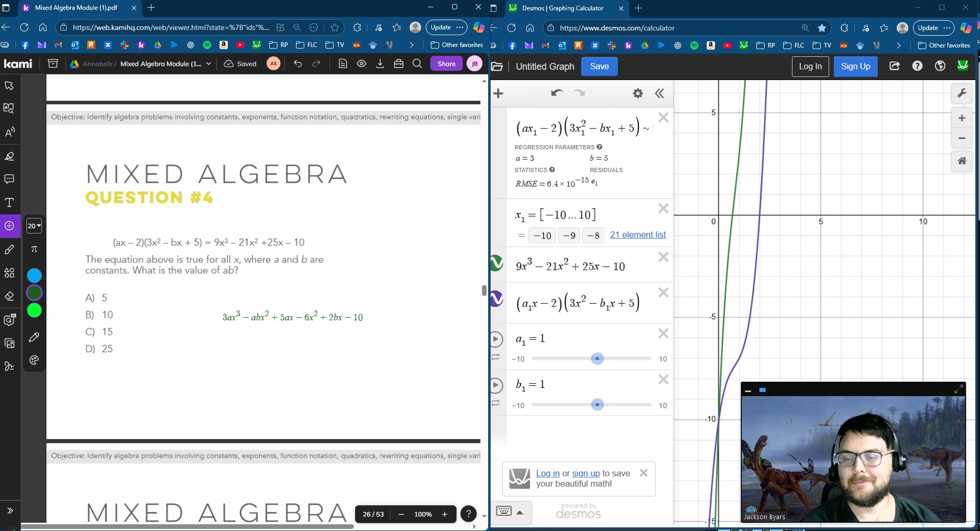Hide the green 9x³ − 21x² + 25x − 10 graph

coord(496,263)
